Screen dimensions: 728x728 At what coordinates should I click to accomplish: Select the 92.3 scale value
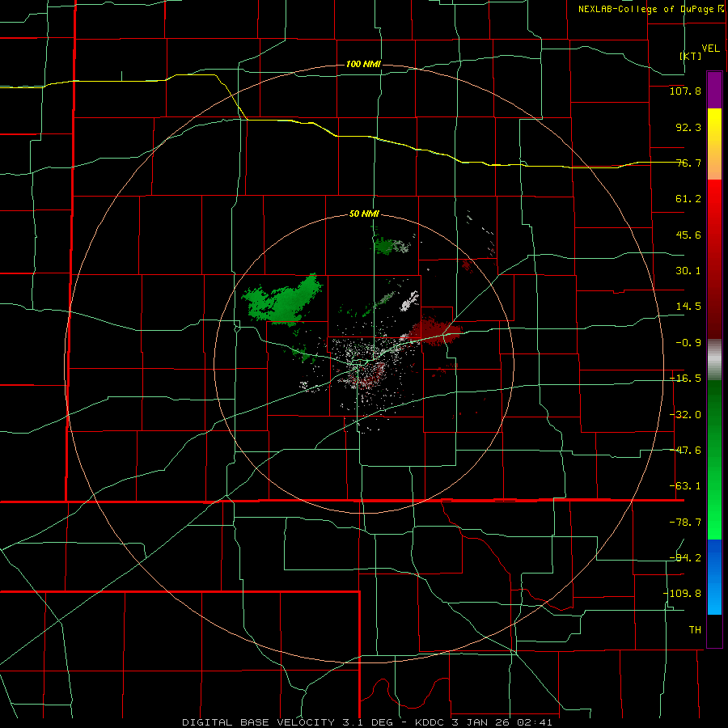tap(688, 127)
